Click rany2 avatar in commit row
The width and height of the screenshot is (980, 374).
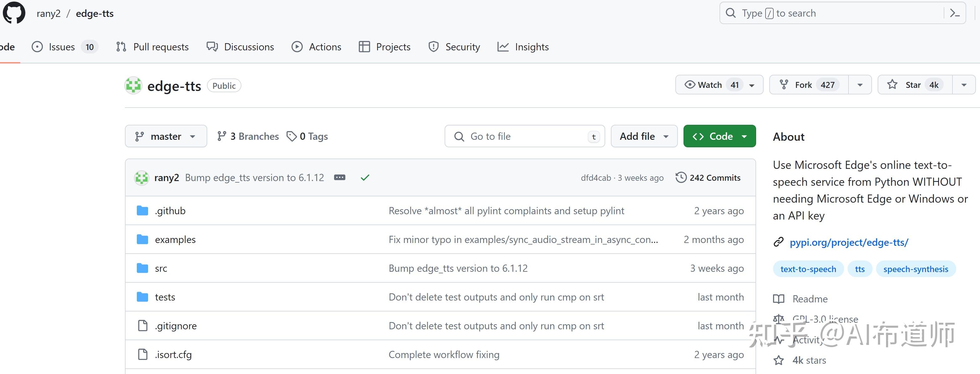coord(142,178)
